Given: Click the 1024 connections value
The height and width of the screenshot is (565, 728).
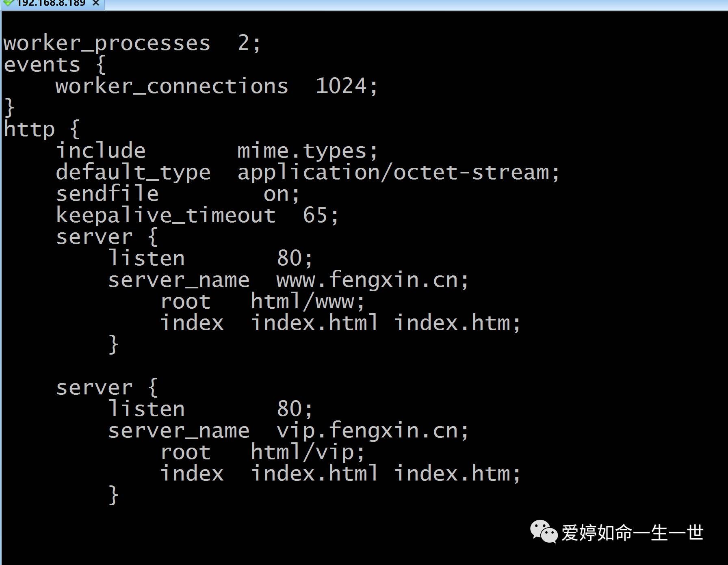Looking at the screenshot, I should point(341,87).
